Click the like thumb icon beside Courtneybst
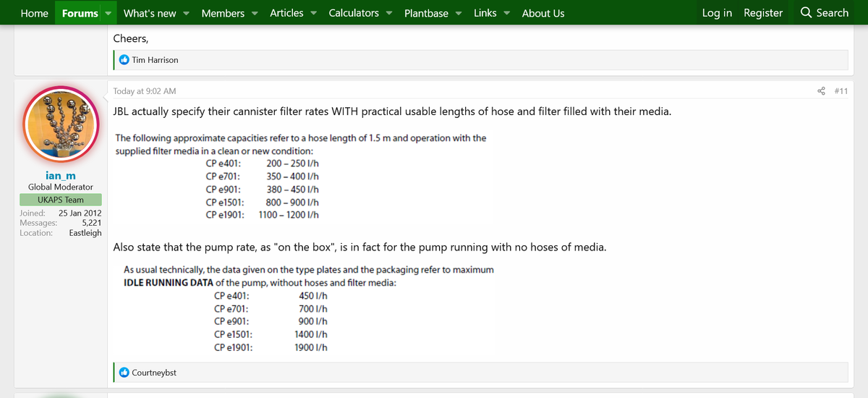The width and height of the screenshot is (868, 398). (x=124, y=373)
